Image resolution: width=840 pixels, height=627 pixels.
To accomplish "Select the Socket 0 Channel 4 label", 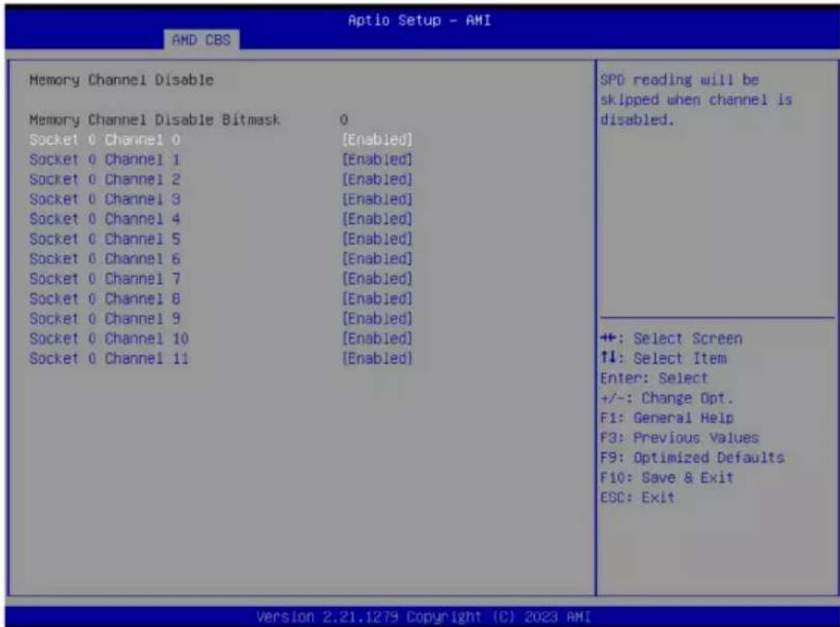I will [105, 219].
